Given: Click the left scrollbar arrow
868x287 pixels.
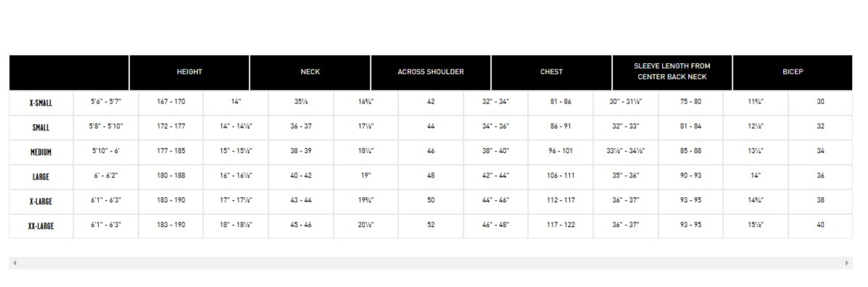Looking at the screenshot, I should click(x=15, y=263).
